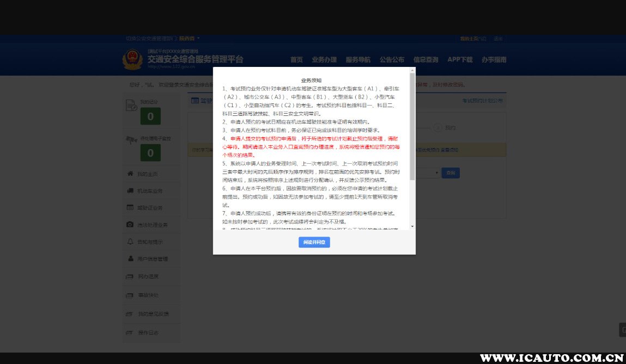Viewport: 626px width, 364px height.
Task: Click the bell icon for 告知与提示
Action: click(x=130, y=242)
